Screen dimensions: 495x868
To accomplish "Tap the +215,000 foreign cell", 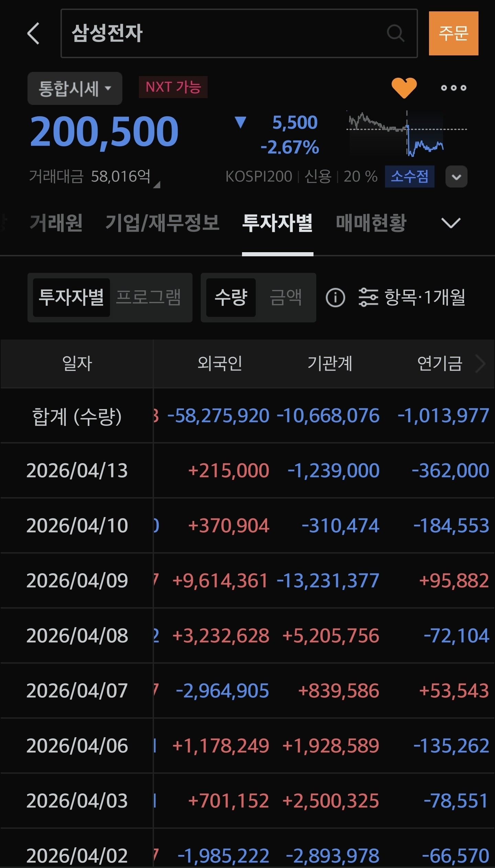I will (x=229, y=471).
